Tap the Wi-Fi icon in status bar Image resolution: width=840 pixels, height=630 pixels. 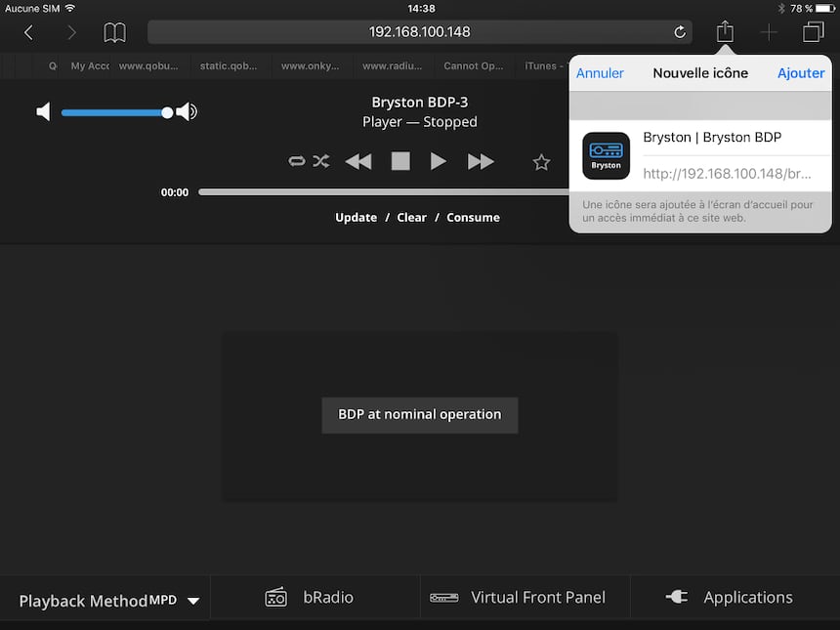[70, 8]
